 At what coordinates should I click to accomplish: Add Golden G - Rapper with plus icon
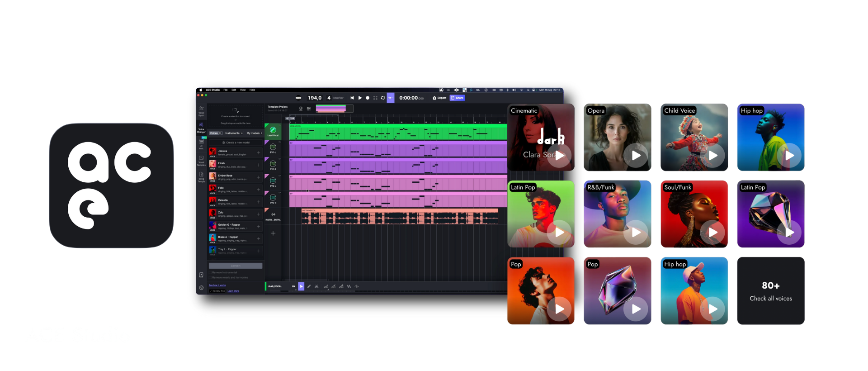tap(259, 226)
